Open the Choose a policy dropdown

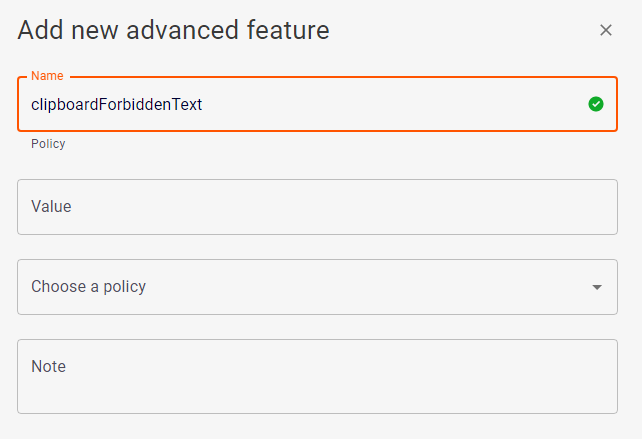point(317,287)
